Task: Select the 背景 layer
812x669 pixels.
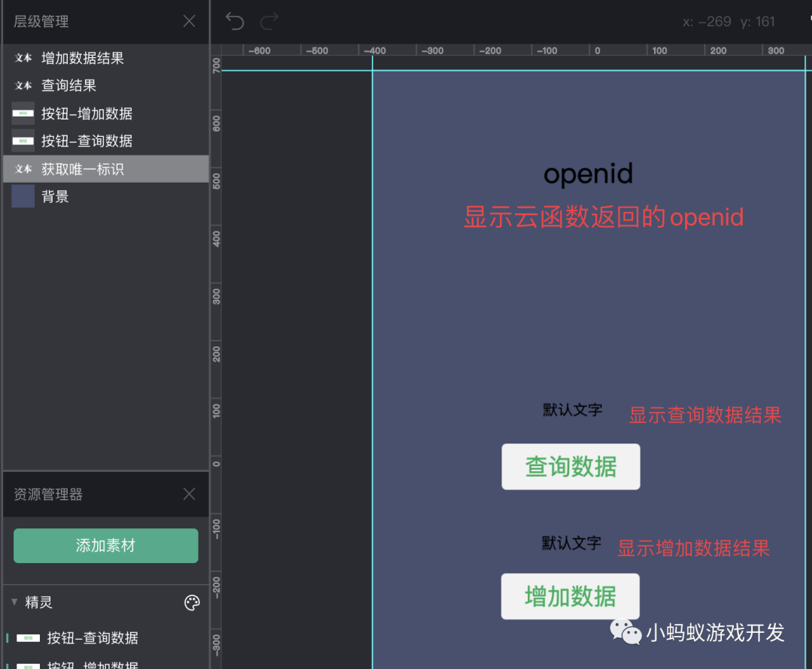Action: point(106,197)
